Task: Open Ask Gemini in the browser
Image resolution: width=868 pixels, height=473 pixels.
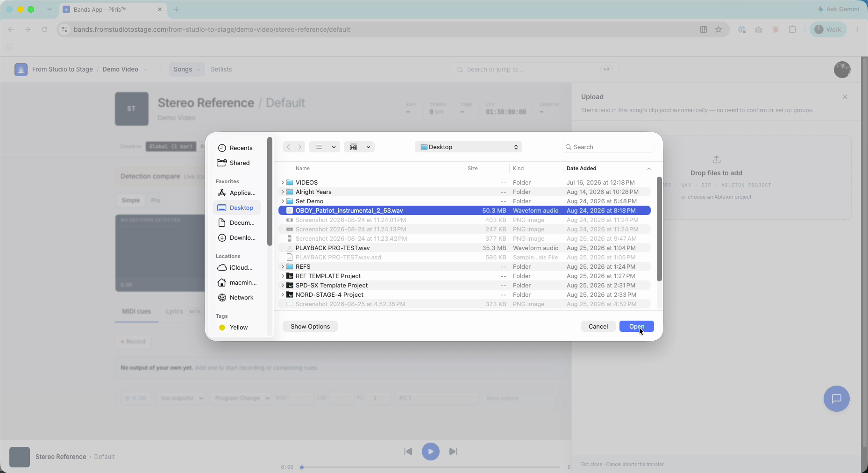Action: pos(838,9)
